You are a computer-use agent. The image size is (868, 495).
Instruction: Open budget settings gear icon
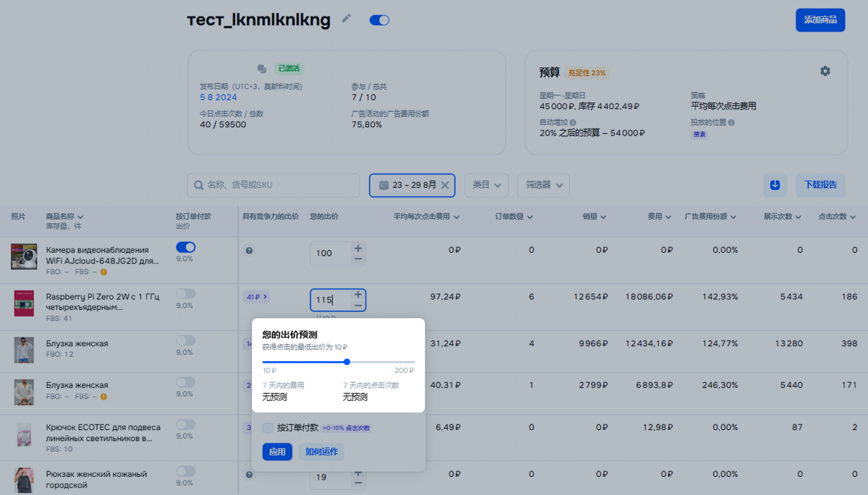tap(825, 71)
